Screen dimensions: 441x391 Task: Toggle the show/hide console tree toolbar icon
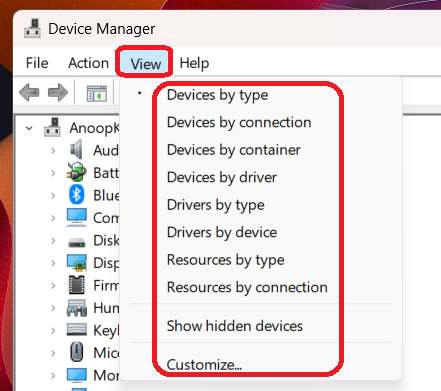coord(97,93)
